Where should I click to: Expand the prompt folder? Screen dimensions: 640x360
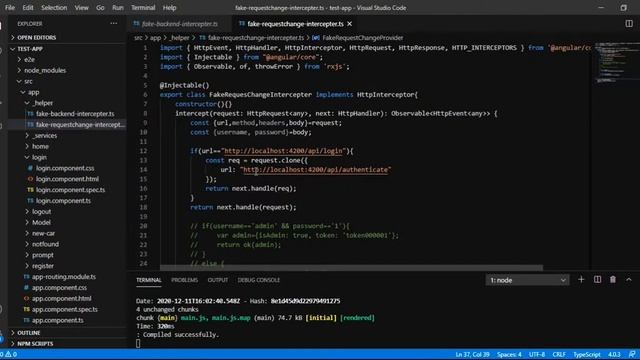pos(42,255)
